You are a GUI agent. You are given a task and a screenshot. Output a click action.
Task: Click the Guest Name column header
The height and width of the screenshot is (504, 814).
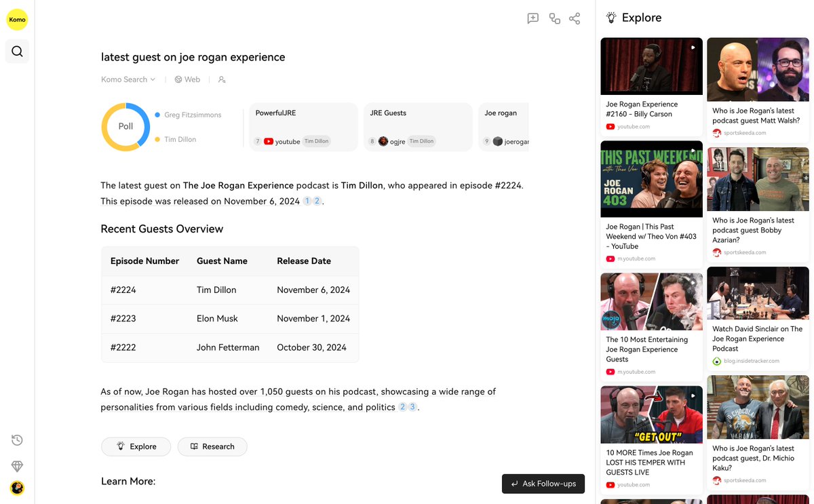point(222,261)
